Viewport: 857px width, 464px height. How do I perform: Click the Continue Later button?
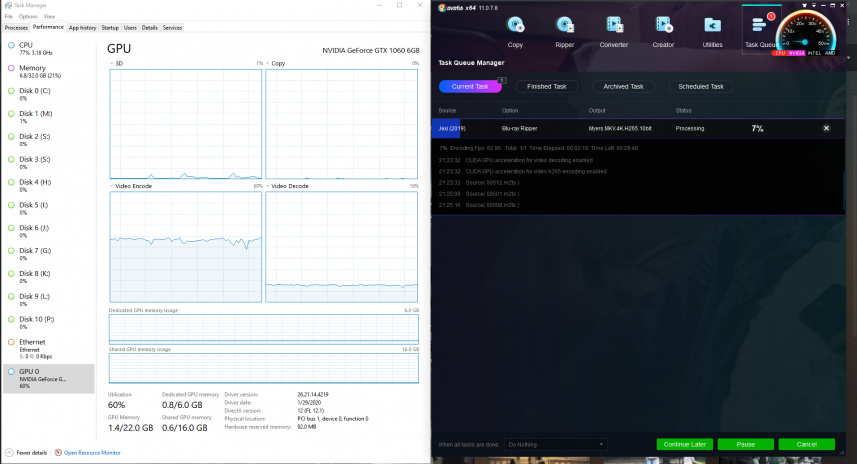point(685,444)
